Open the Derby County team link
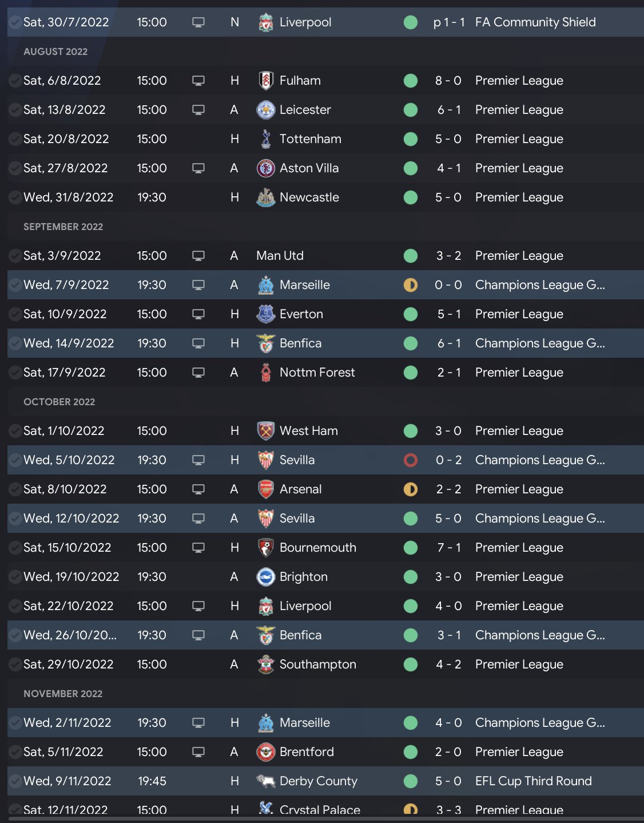The width and height of the screenshot is (644, 823). [318, 781]
